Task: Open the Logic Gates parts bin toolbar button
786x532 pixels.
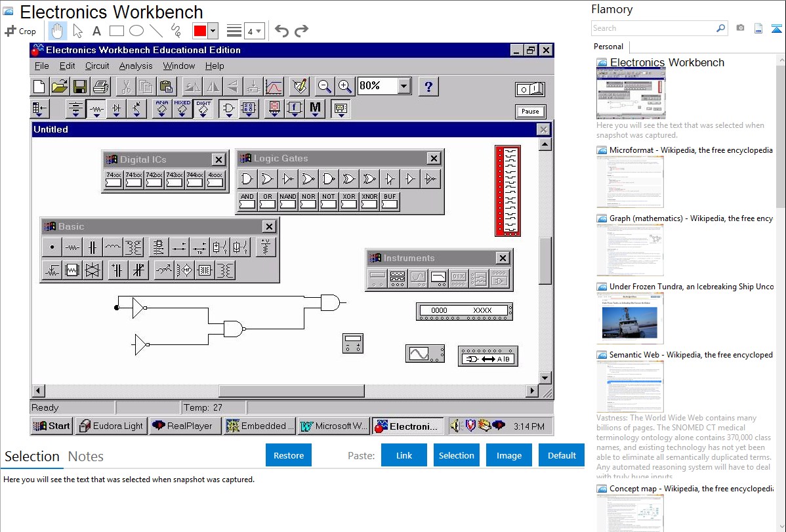Action: [x=228, y=109]
